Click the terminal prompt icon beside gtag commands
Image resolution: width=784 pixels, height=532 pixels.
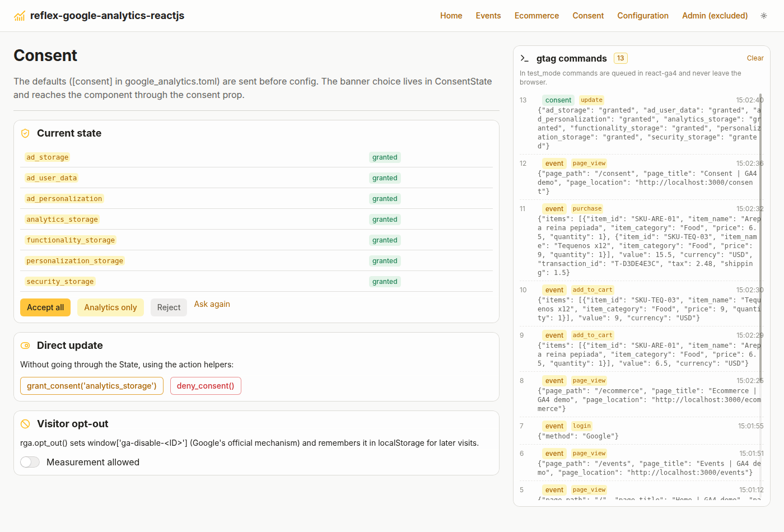click(x=525, y=58)
